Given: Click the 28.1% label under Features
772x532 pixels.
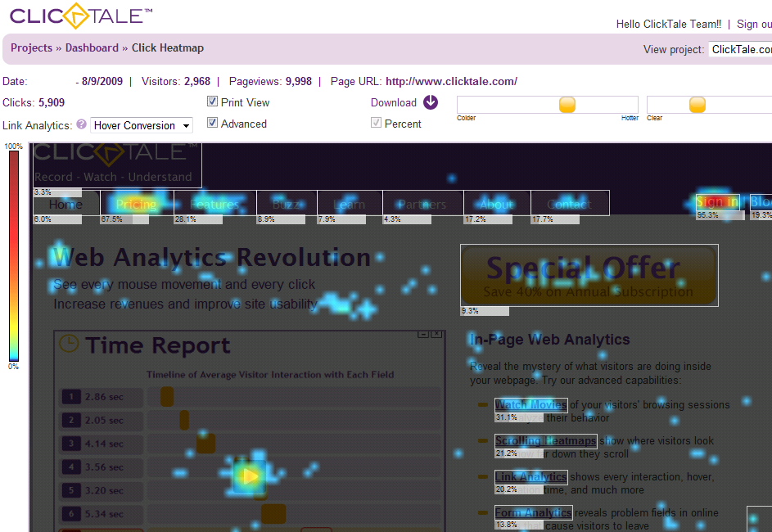Looking at the screenshot, I should [x=198, y=219].
